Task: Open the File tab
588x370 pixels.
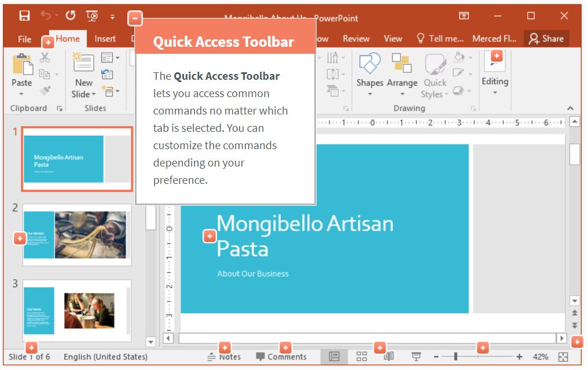Action: point(25,39)
